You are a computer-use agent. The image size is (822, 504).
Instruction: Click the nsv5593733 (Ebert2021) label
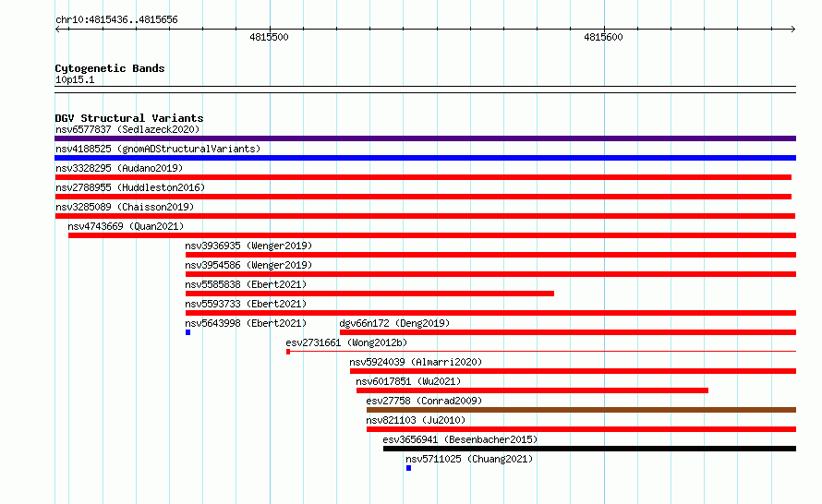click(x=246, y=304)
